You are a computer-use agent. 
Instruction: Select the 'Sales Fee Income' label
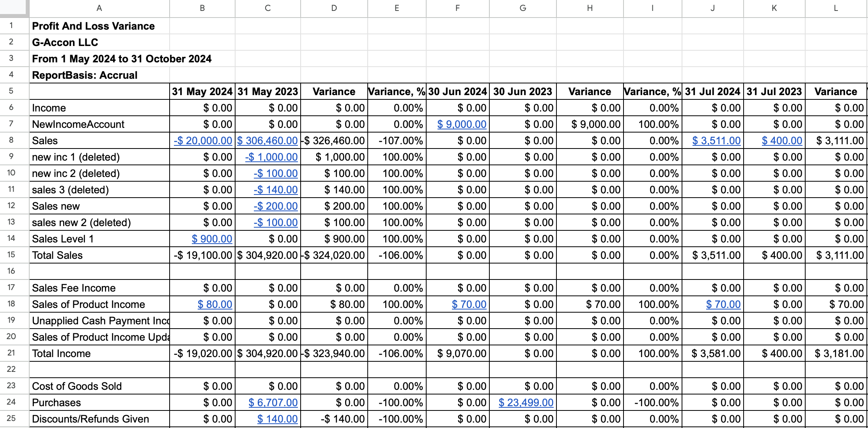coord(99,288)
